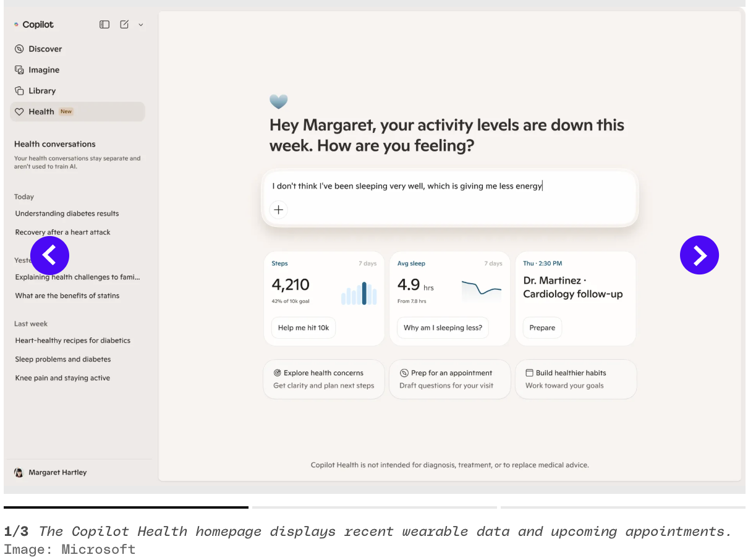Click 'Help me hit 10k' button

[304, 328]
